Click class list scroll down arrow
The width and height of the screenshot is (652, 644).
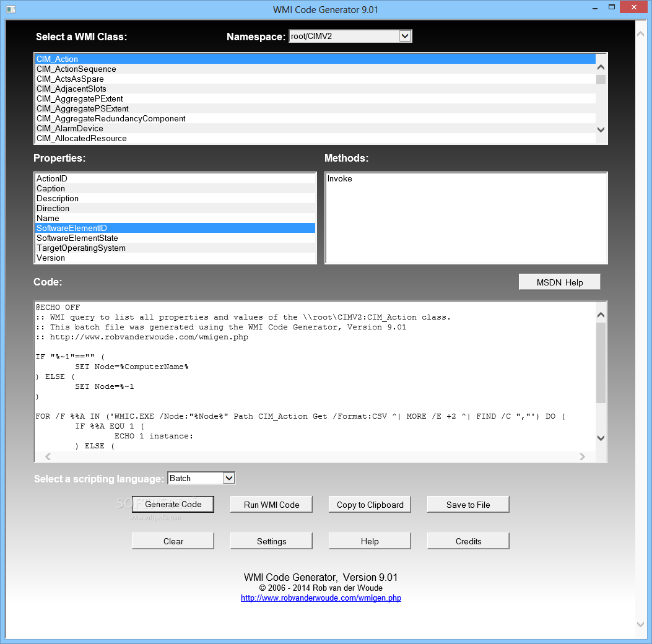click(x=601, y=129)
